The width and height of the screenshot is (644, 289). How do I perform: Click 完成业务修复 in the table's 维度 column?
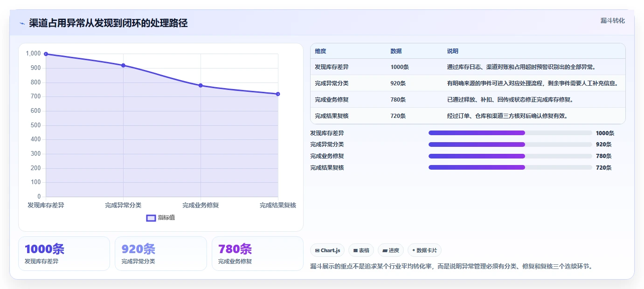332,100
